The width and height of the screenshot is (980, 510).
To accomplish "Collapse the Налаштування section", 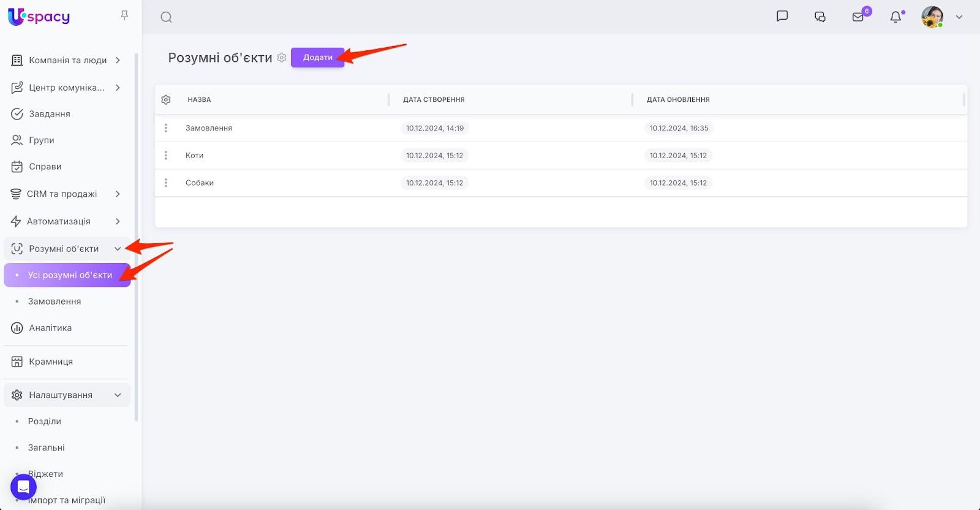I will pyautogui.click(x=118, y=395).
